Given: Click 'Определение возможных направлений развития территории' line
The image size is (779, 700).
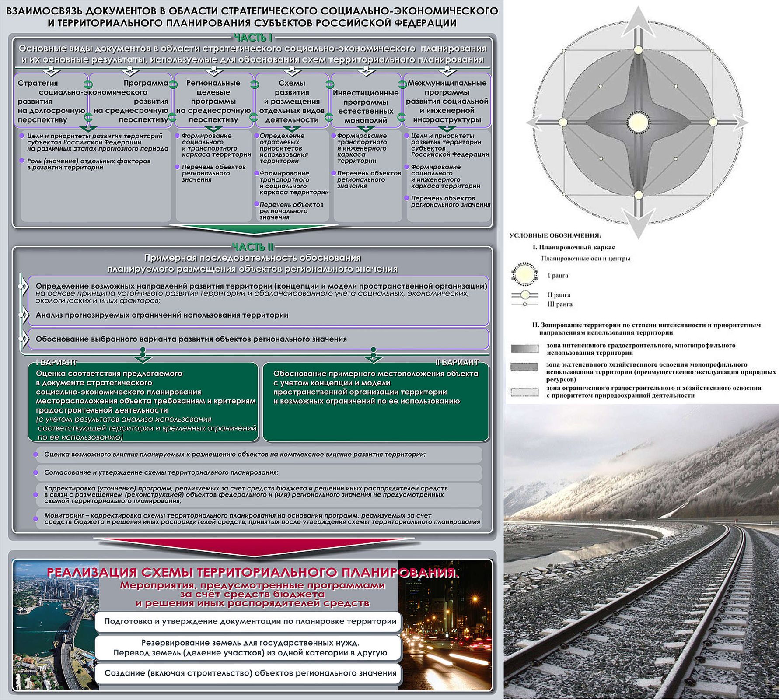Looking at the screenshot, I should [x=261, y=286].
